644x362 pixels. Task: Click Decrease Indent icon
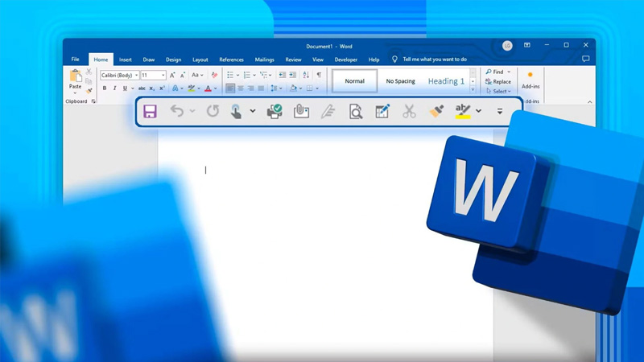point(283,75)
